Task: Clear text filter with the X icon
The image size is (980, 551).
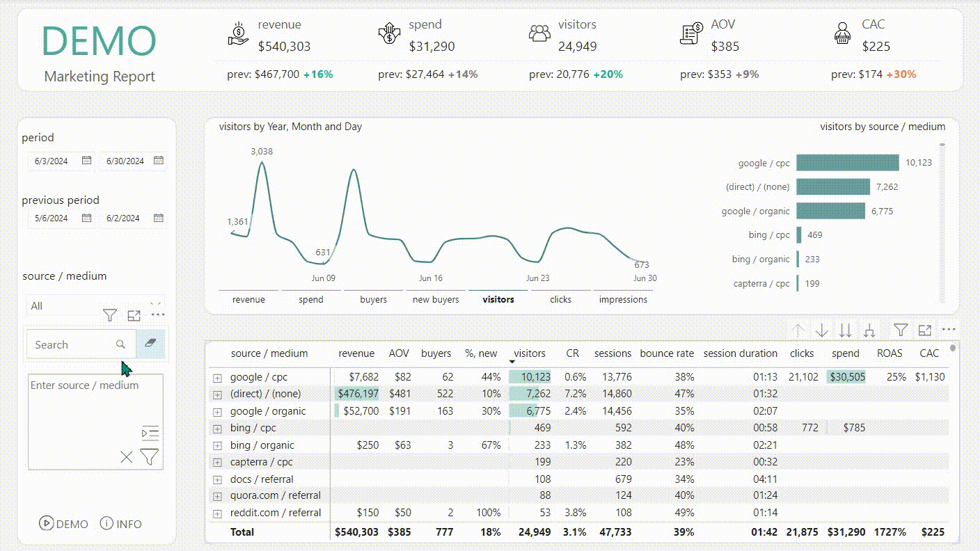Action: tap(126, 457)
